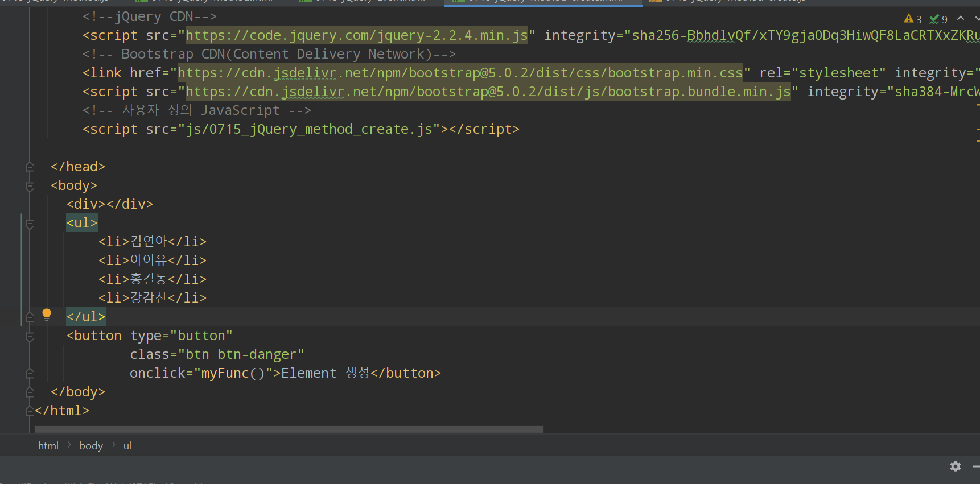980x484 pixels.
Task: Click the <li>김연아</li> line
Action: tap(153, 241)
